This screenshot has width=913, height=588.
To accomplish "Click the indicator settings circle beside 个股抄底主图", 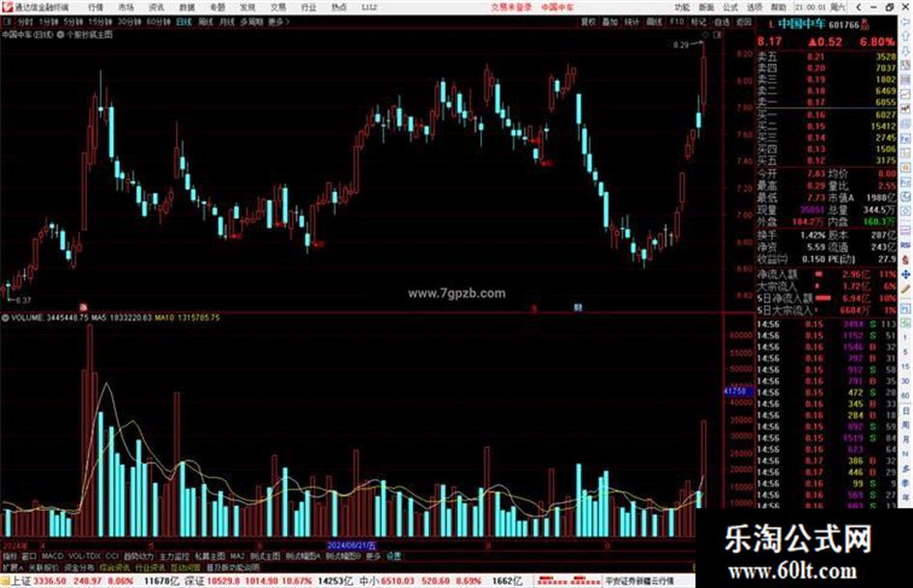I will coord(61,35).
